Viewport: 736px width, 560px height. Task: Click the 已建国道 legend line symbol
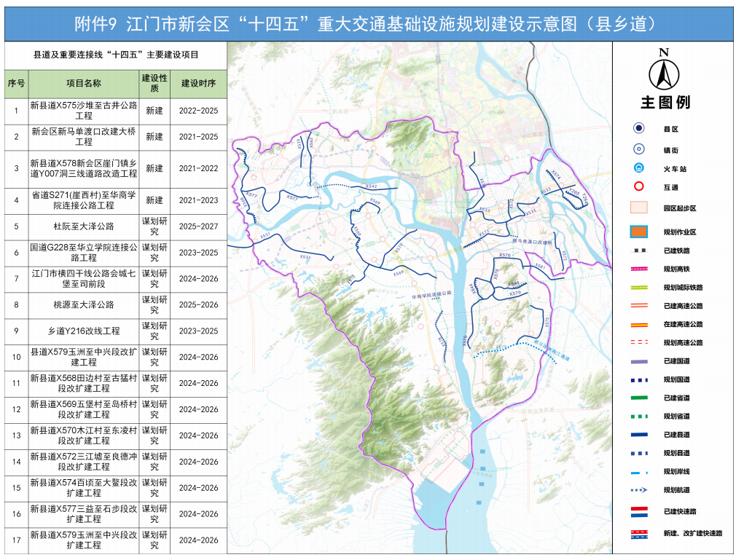[639, 361]
